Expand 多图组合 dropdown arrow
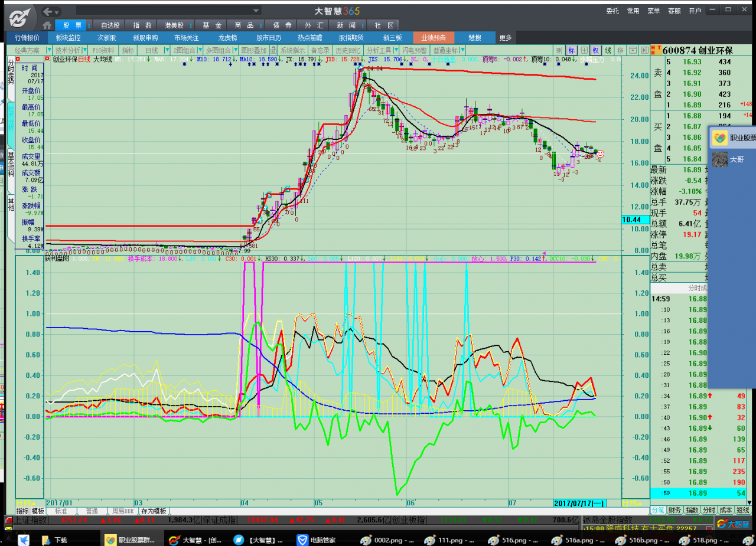The height and width of the screenshot is (546, 756). pos(235,50)
